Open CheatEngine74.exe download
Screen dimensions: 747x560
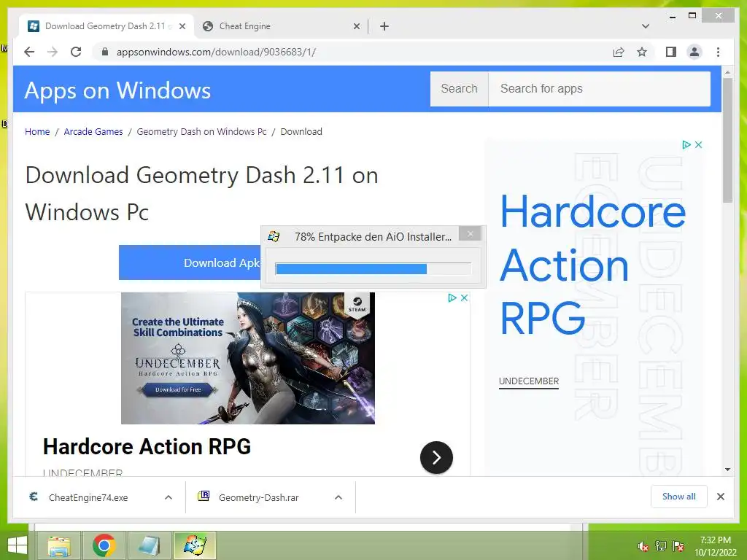(x=88, y=497)
